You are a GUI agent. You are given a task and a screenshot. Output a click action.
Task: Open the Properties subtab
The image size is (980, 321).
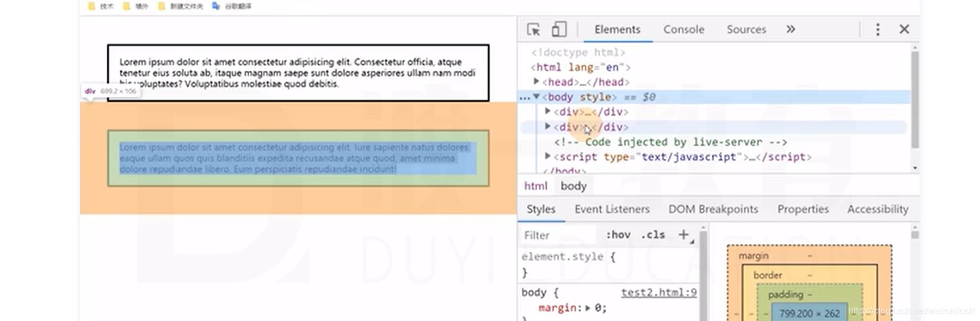[x=803, y=209]
